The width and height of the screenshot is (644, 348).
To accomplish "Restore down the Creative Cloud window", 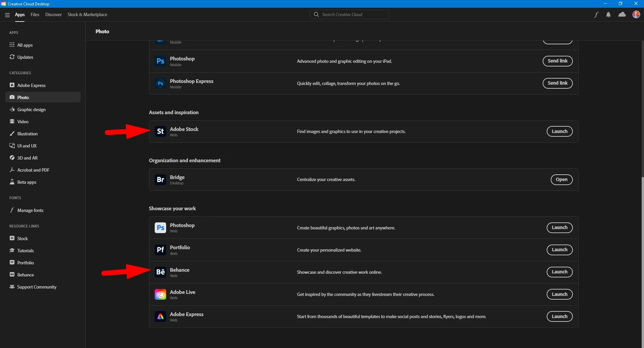I will click(x=621, y=4).
